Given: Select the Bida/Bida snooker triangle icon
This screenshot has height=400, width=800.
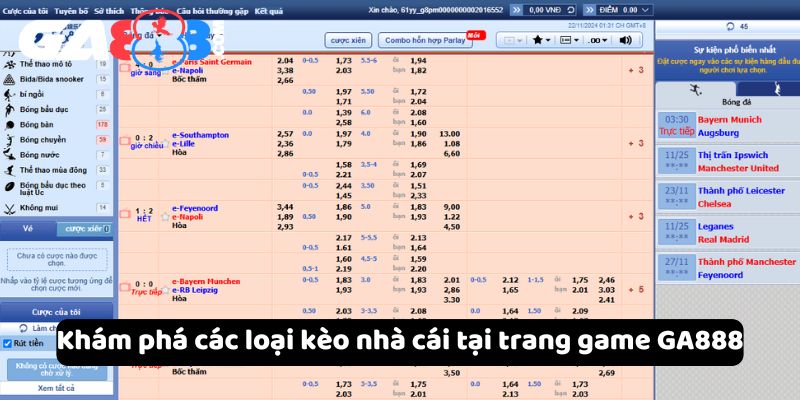Looking at the screenshot, I should tap(9, 80).
